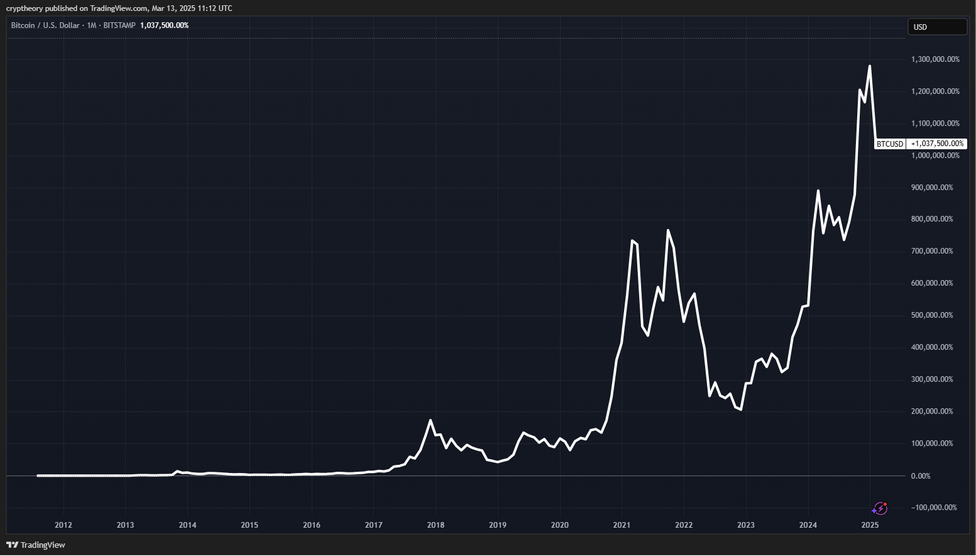Image resolution: width=976 pixels, height=556 pixels.
Task: Click the cryptheory published header text
Action: (119, 8)
